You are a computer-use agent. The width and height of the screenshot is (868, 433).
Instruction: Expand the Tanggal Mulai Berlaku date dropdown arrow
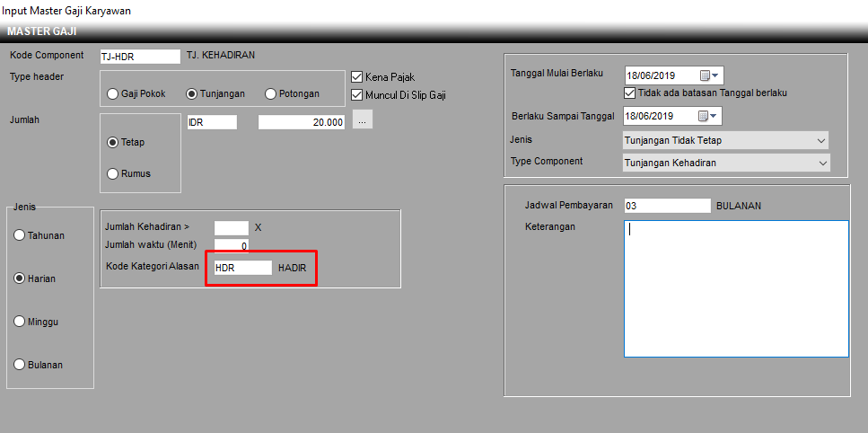pyautogui.click(x=716, y=75)
